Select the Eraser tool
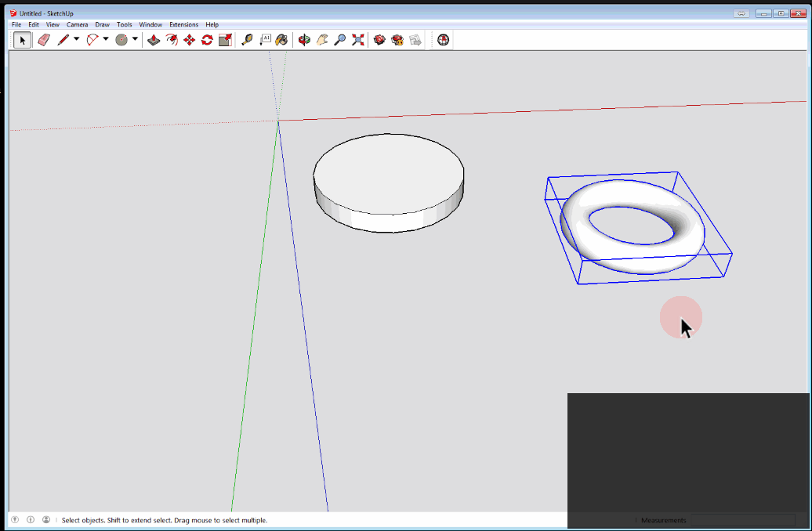812x531 pixels. [43, 40]
